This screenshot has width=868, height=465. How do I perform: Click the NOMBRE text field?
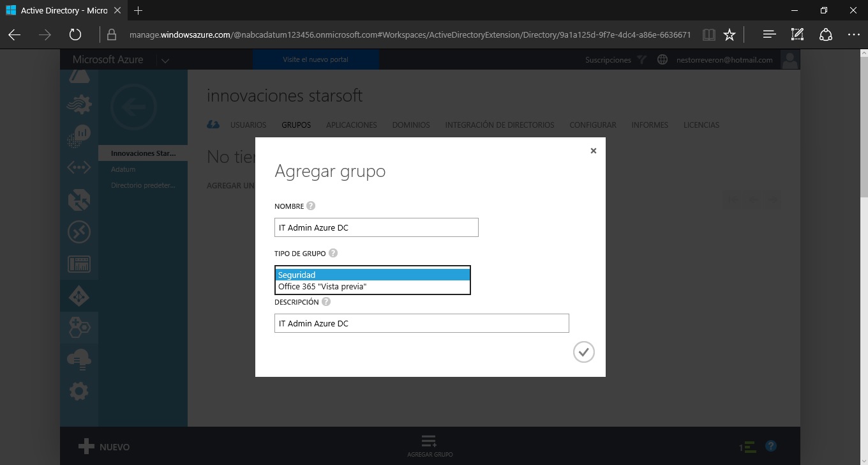pos(376,227)
